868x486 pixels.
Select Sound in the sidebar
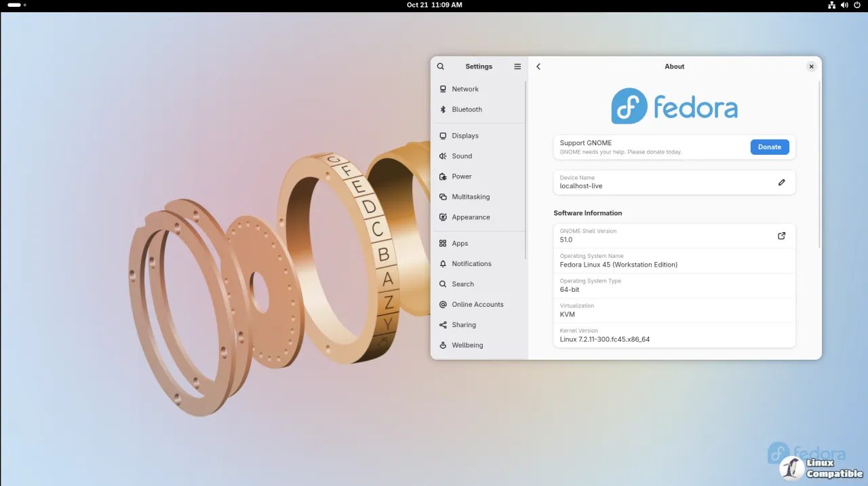click(x=478, y=156)
